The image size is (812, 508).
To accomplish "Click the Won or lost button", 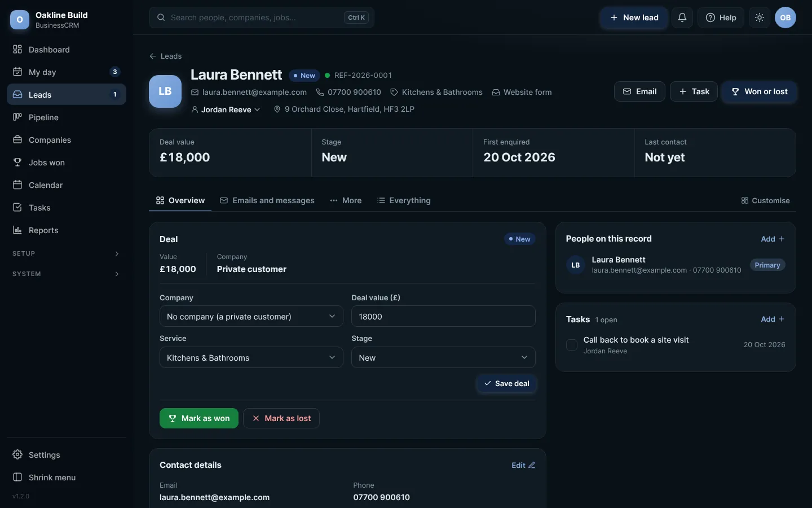I will pyautogui.click(x=760, y=91).
